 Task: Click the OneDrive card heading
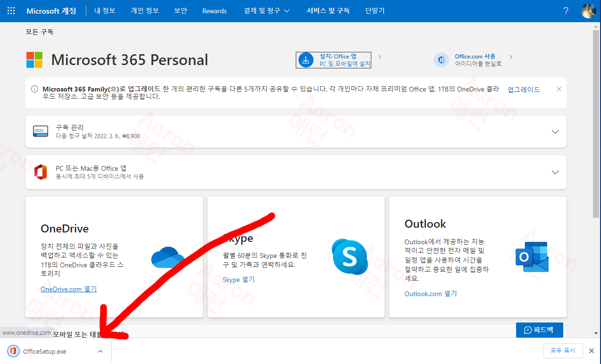pyautogui.click(x=65, y=229)
